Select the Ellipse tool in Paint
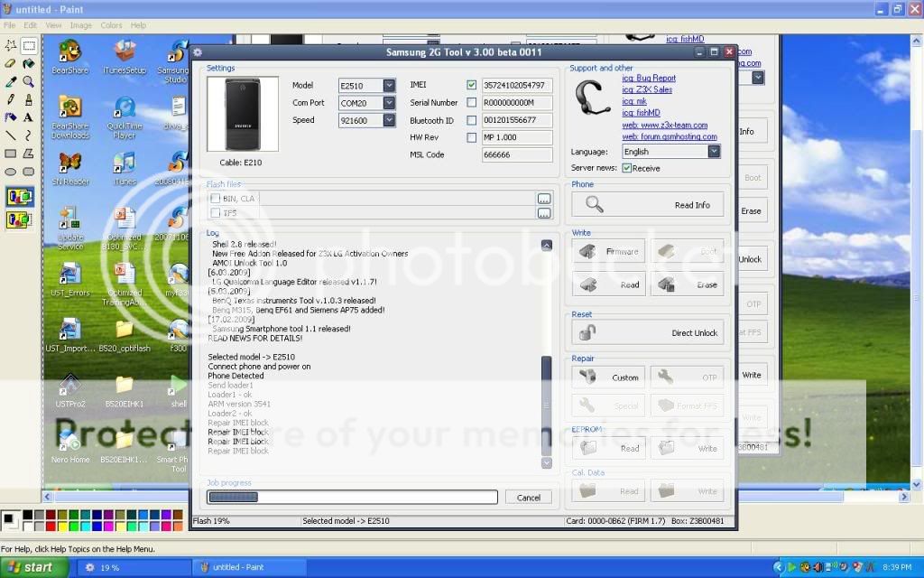The width and height of the screenshot is (924, 578). pyautogui.click(x=11, y=172)
